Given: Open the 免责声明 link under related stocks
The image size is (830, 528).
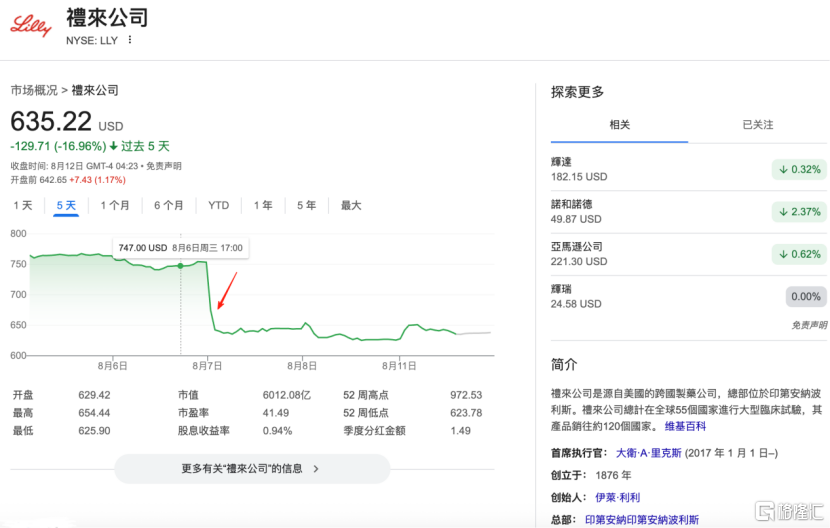Looking at the screenshot, I should (x=809, y=325).
